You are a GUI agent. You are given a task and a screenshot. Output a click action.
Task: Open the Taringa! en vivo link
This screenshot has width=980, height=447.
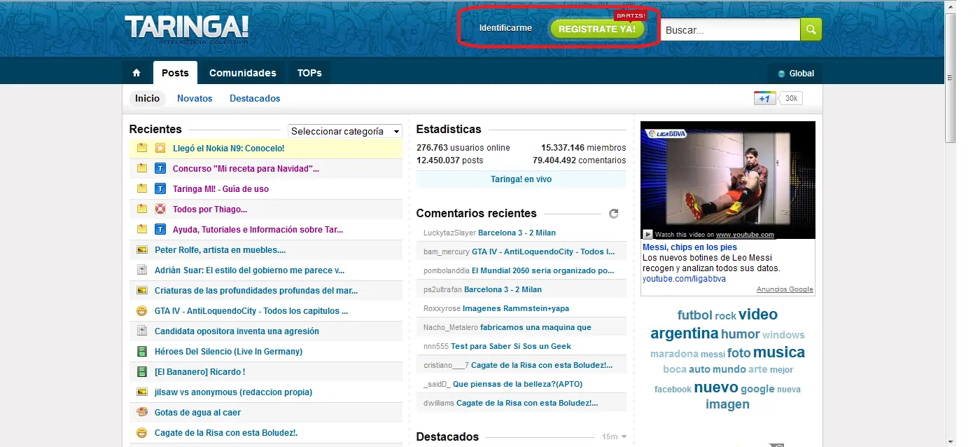click(x=521, y=179)
